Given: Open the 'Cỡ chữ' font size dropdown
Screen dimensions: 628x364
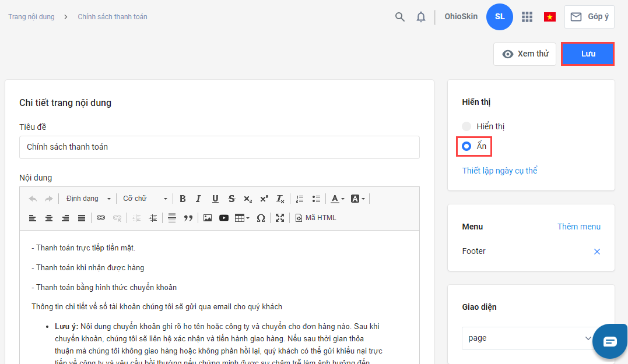Looking at the screenshot, I should (145, 199).
